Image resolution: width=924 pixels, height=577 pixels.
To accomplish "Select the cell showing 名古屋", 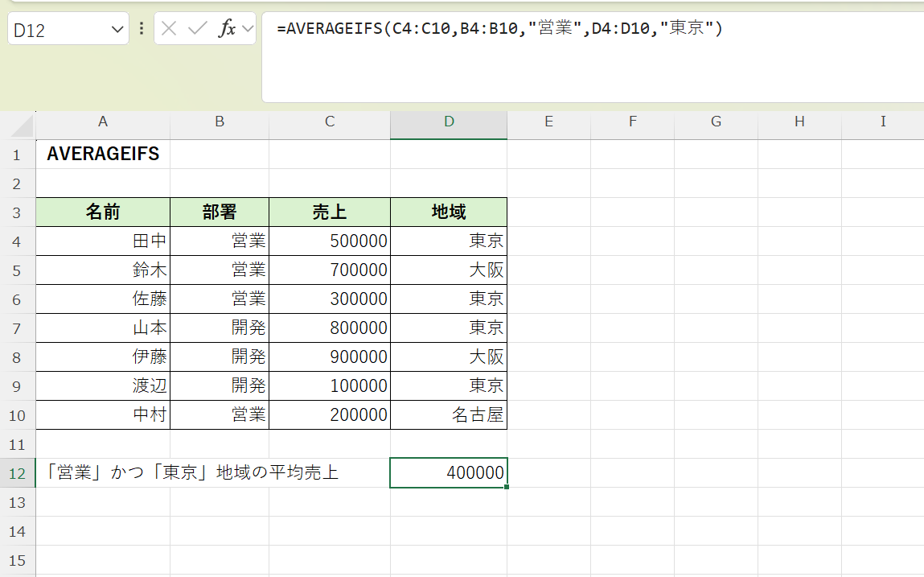I will 448,414.
